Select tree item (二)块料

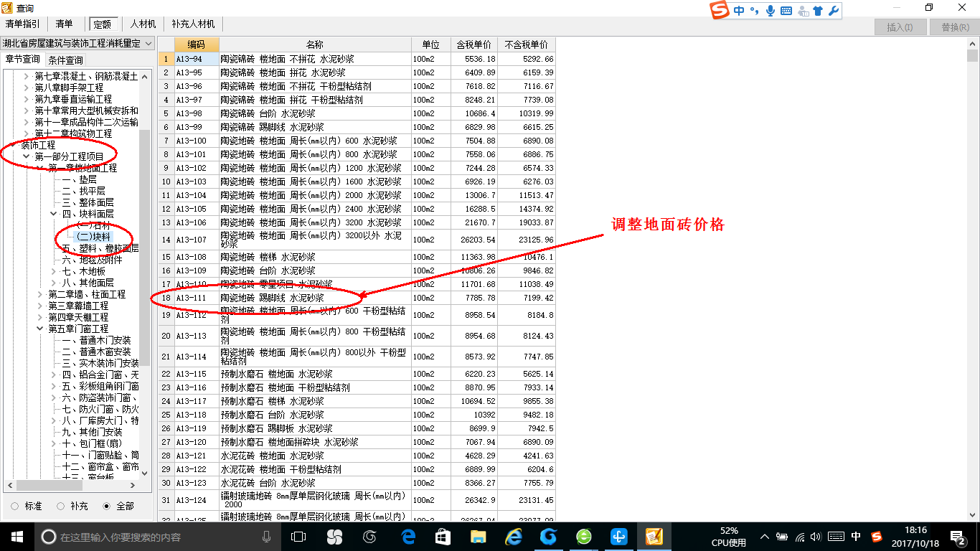point(94,237)
